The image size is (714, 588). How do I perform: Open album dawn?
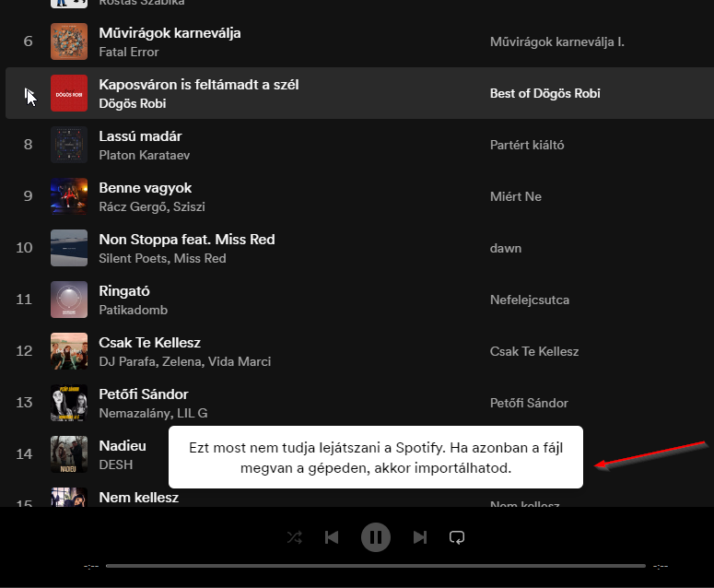point(506,248)
